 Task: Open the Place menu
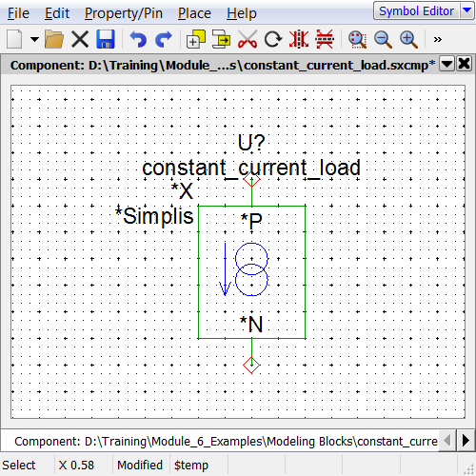coord(194,13)
